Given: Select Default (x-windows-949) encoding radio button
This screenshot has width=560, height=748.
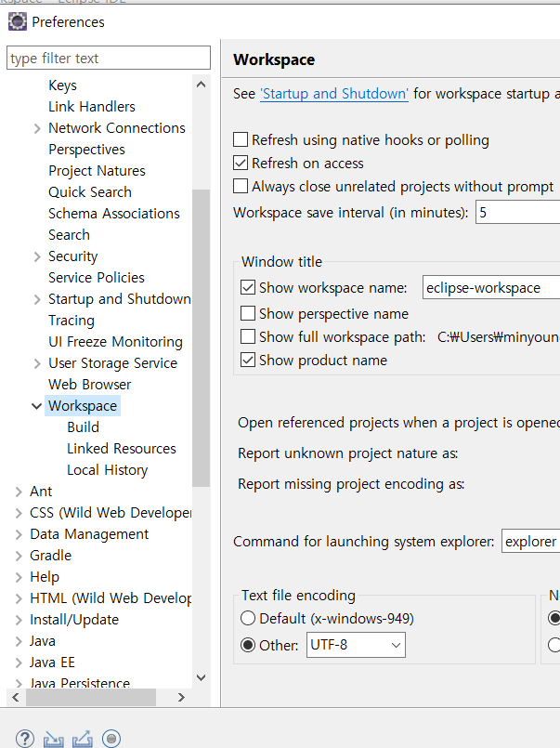Looking at the screenshot, I should [248, 618].
